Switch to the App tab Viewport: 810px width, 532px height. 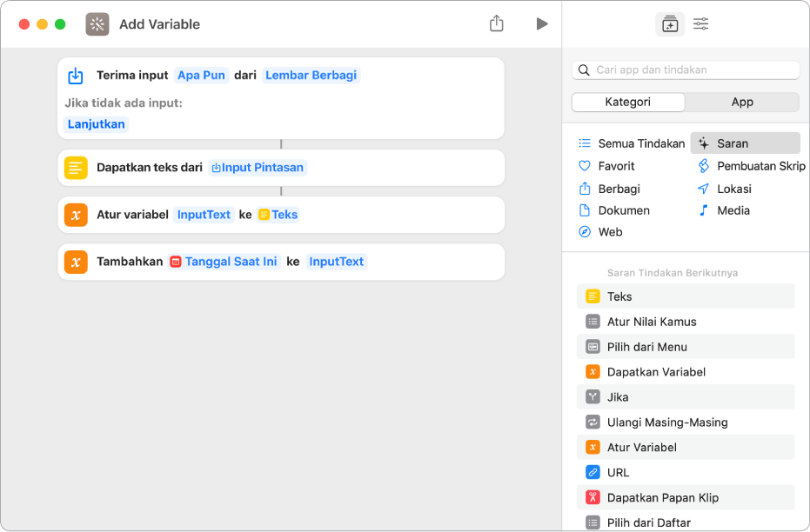[741, 102]
